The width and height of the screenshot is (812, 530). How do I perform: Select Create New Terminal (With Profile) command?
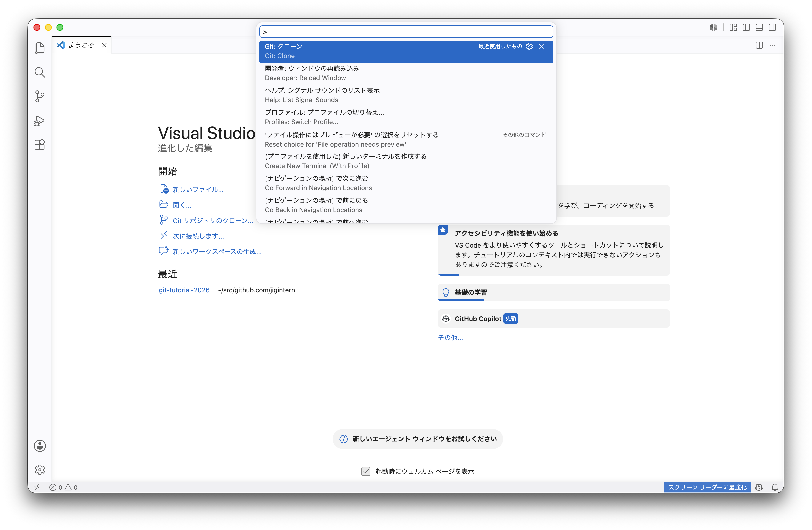click(x=406, y=161)
